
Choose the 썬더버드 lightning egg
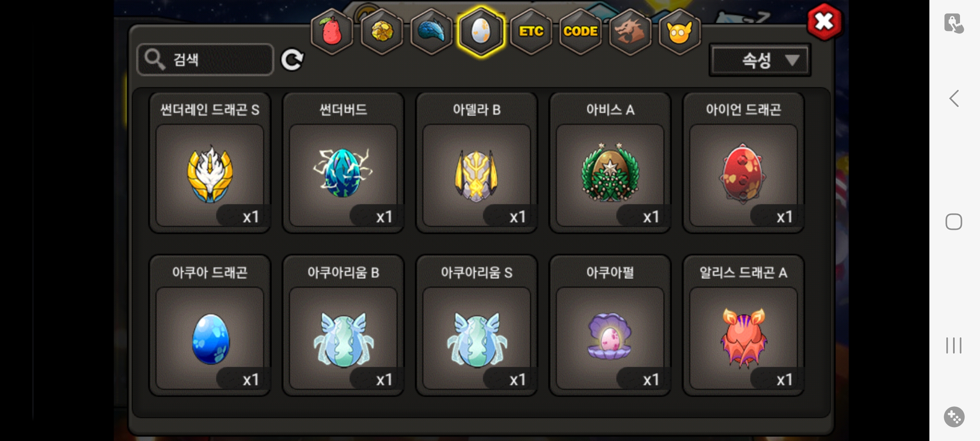pos(343,163)
